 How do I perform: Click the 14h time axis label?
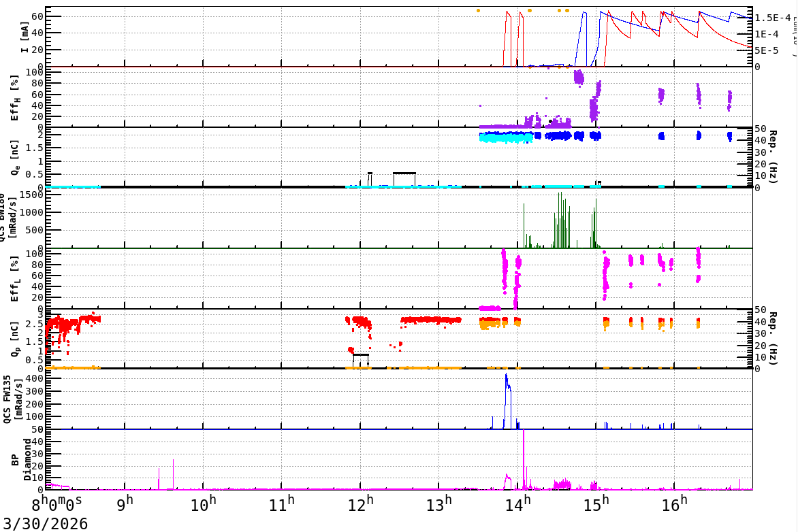pyautogui.click(x=517, y=504)
